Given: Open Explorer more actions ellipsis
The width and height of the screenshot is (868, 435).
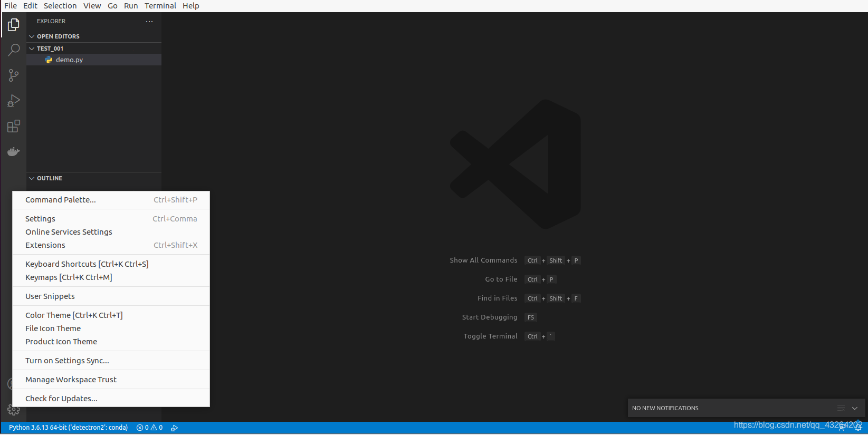Looking at the screenshot, I should pyautogui.click(x=149, y=22).
